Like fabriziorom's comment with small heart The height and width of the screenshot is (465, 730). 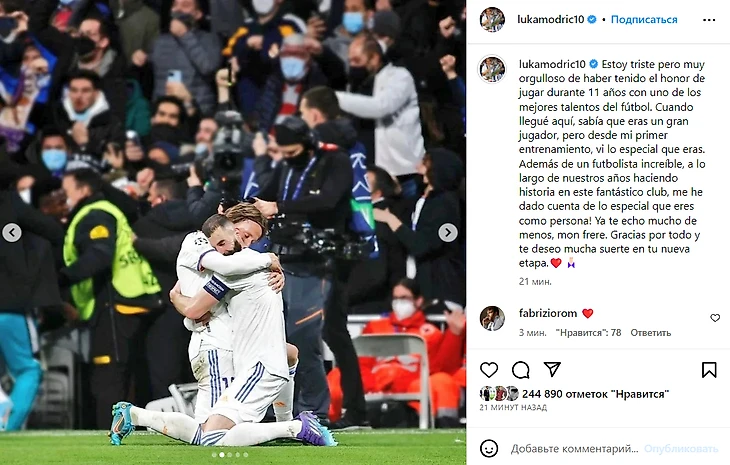[715, 318]
